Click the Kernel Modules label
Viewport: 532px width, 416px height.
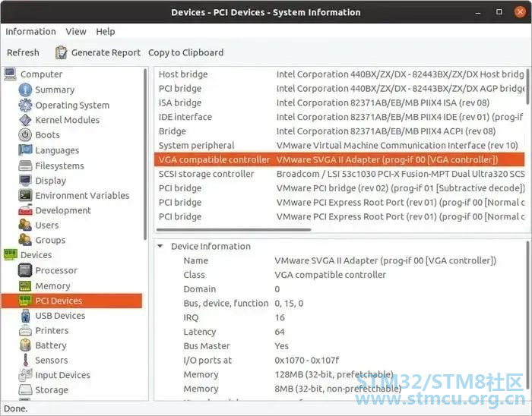(x=68, y=120)
